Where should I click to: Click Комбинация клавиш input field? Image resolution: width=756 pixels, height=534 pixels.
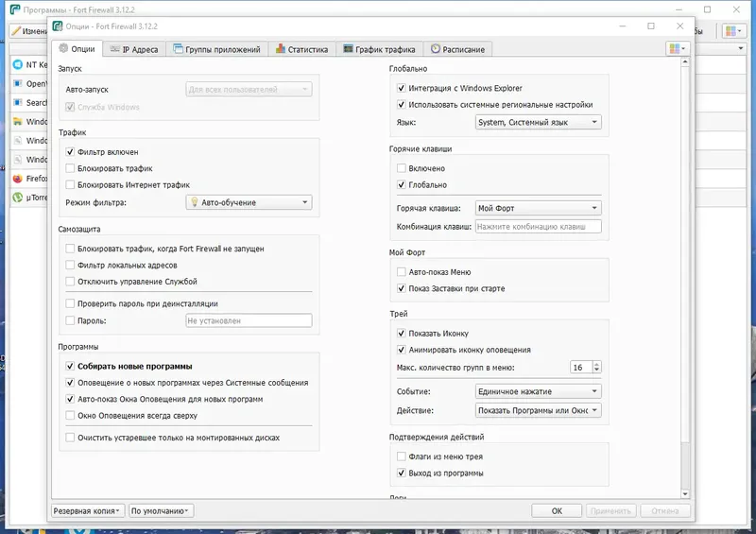[538, 226]
